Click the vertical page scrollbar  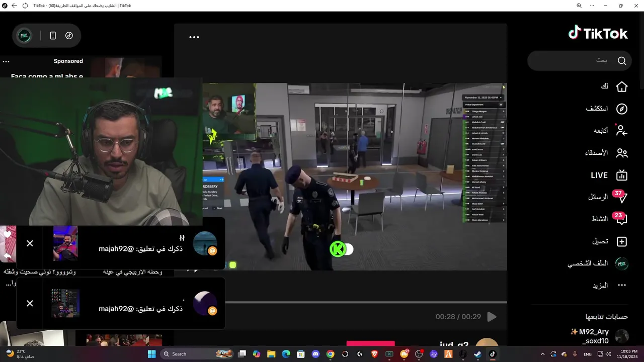[641, 50]
